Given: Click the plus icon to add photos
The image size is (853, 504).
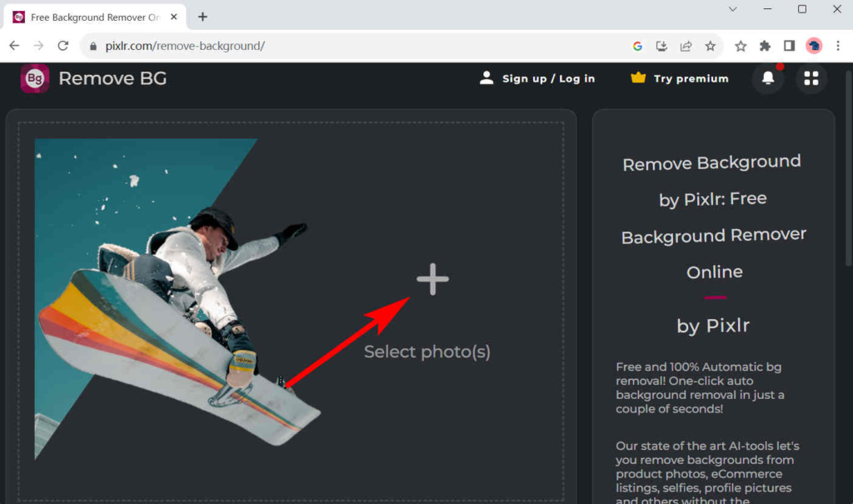Looking at the screenshot, I should pyautogui.click(x=432, y=280).
